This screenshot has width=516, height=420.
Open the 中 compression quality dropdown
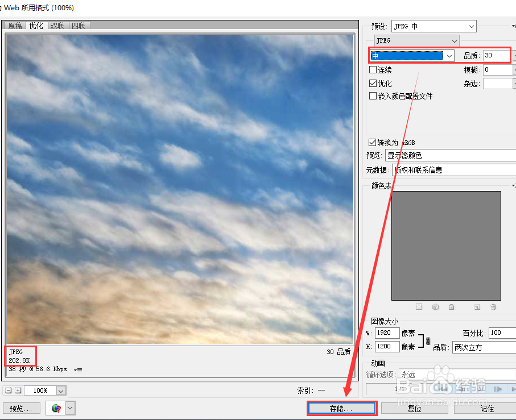pyautogui.click(x=412, y=56)
